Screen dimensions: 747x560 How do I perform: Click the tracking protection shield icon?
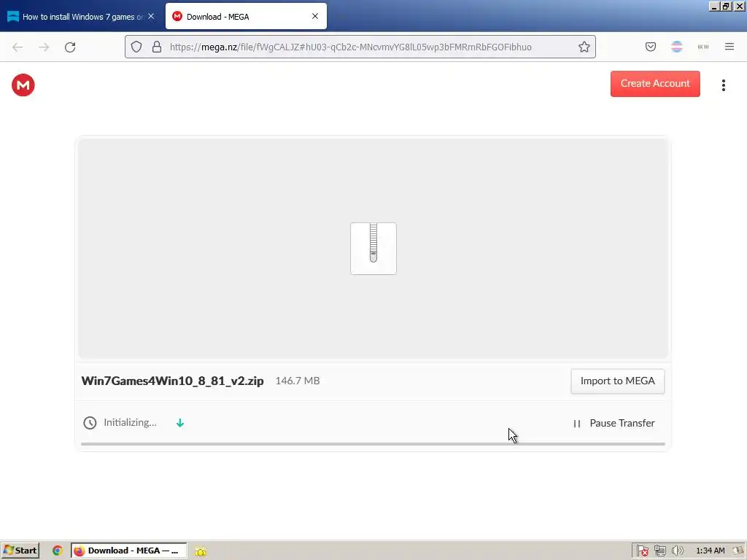[136, 47]
